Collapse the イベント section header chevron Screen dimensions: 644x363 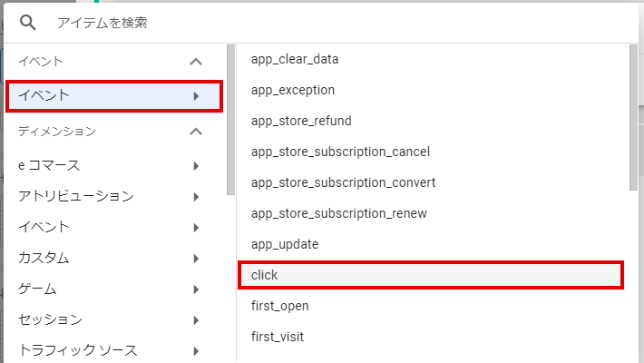coord(196,62)
